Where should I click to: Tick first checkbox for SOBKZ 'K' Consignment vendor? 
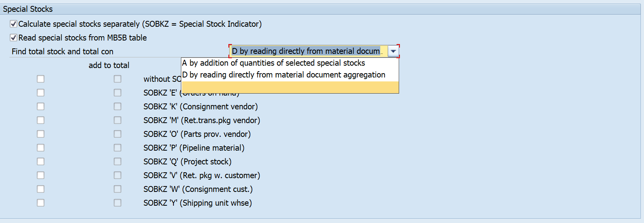pos(40,107)
